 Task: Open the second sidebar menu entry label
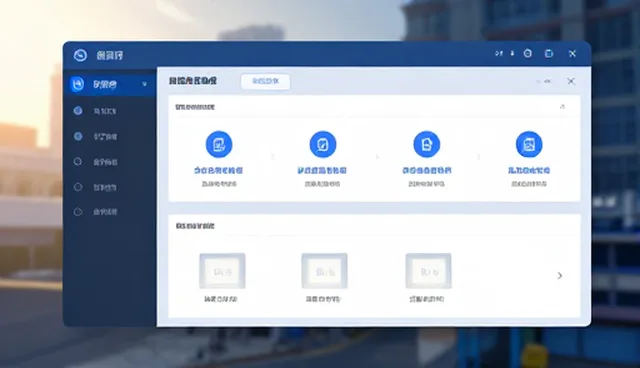tap(105, 111)
